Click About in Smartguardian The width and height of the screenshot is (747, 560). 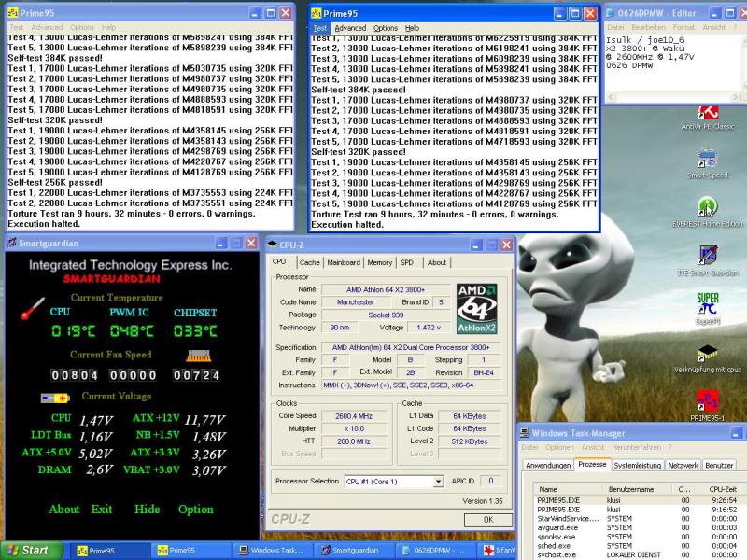[x=64, y=509]
